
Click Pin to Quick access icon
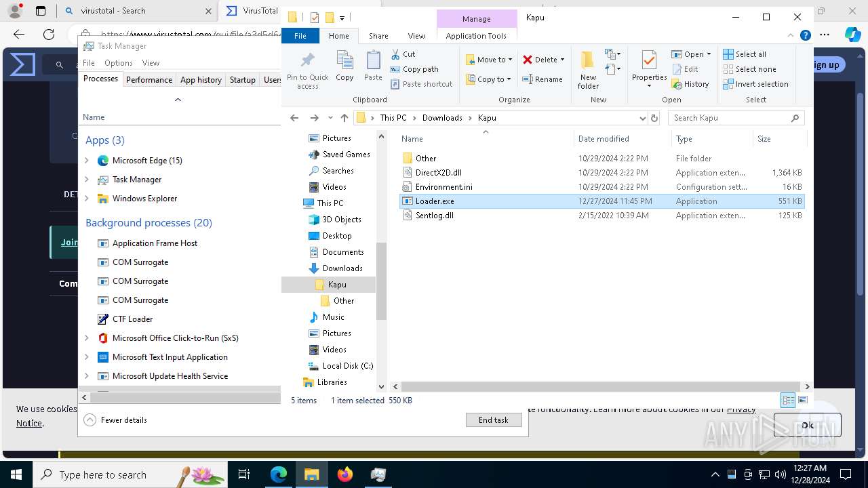(307, 60)
